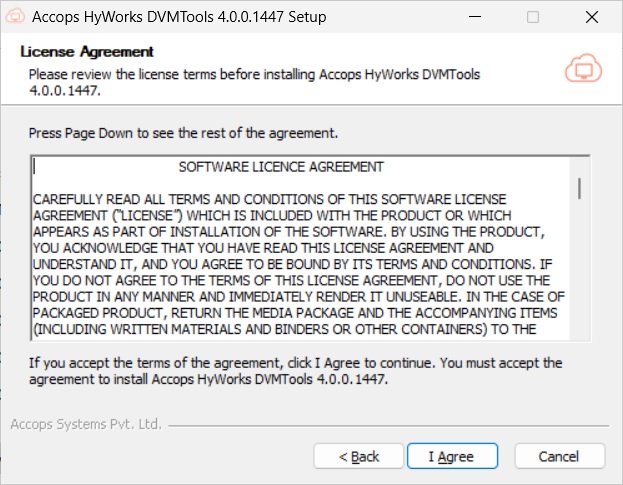
Task: Click the SOFTWARE LICENCE AGREEMENT heading
Action: pos(281,167)
